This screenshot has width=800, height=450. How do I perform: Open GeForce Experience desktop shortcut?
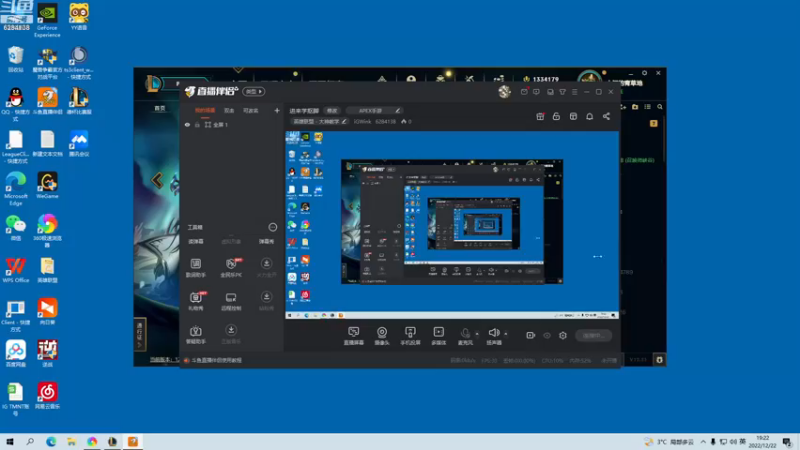[x=47, y=20]
